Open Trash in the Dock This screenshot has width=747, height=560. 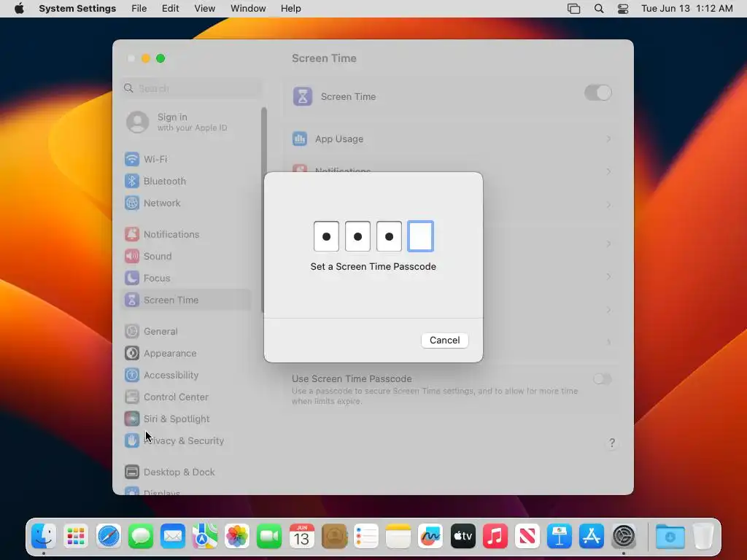(x=703, y=537)
